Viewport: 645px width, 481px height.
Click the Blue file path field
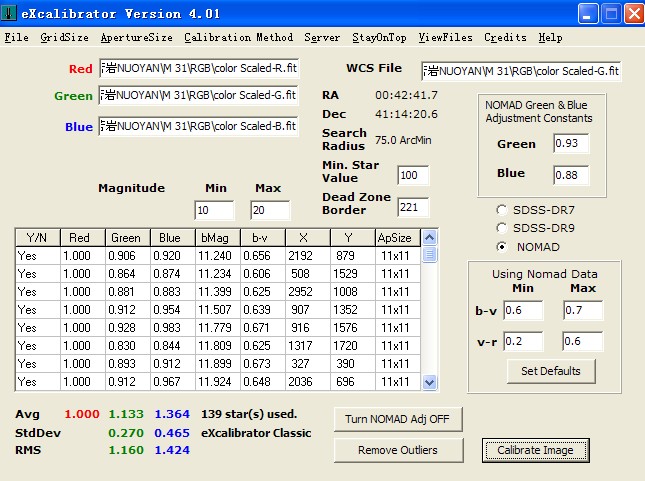click(198, 126)
